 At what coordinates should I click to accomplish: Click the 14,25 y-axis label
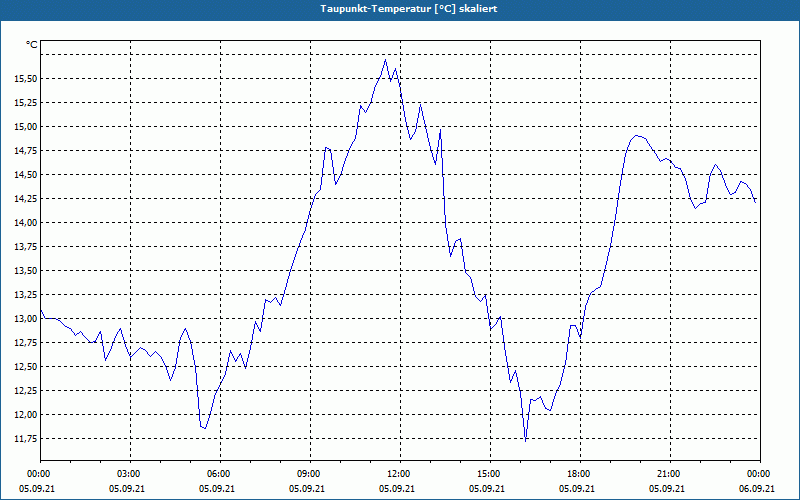coord(24,198)
